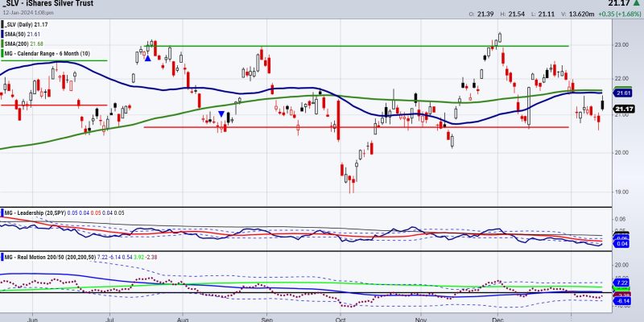Click the blue up-triangle marker in July

147,58
